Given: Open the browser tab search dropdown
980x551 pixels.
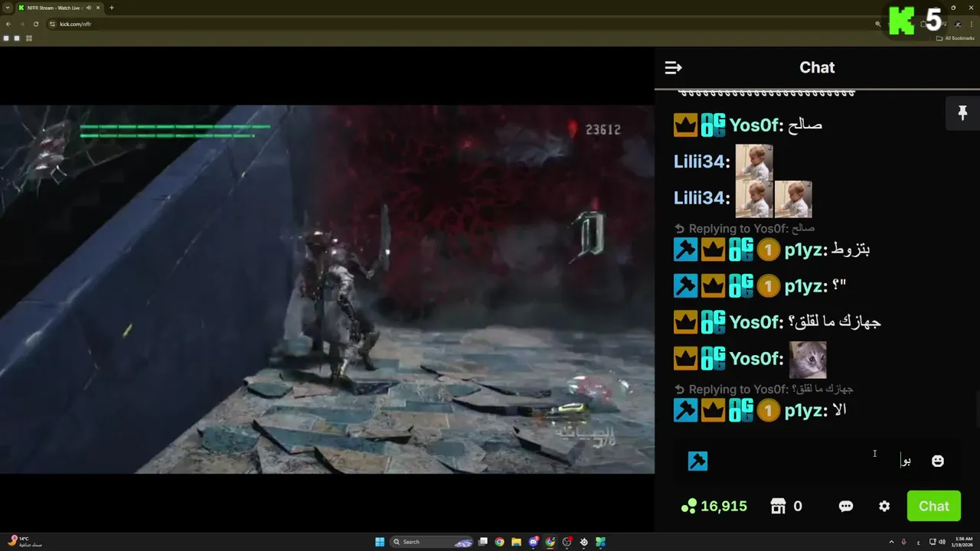Looking at the screenshot, I should coord(8,8).
